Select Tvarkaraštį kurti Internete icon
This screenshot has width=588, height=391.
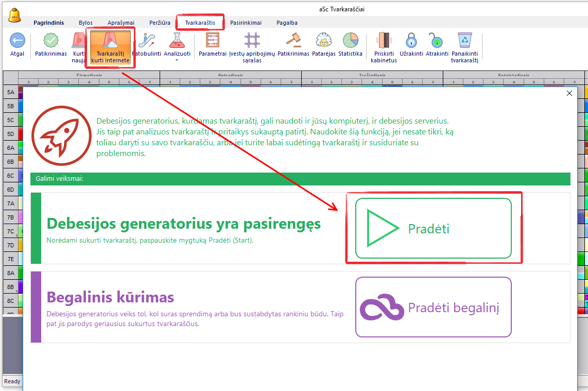tap(110, 41)
